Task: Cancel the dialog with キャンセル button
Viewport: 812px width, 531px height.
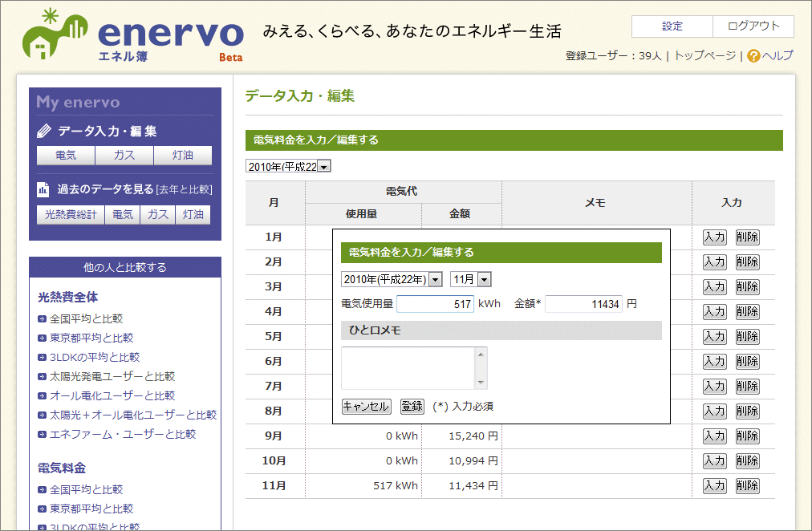Action: click(x=366, y=407)
